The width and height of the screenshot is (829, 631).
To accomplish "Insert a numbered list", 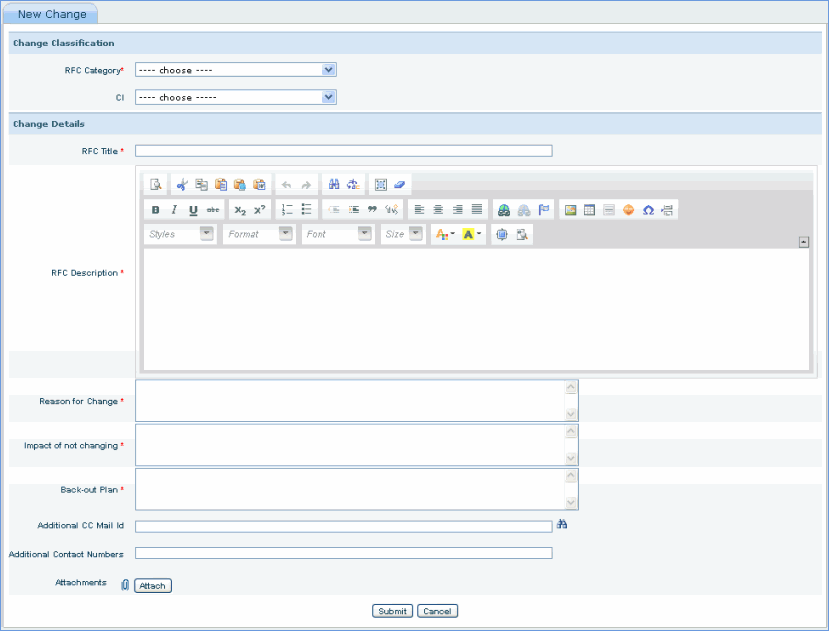I will pos(287,210).
